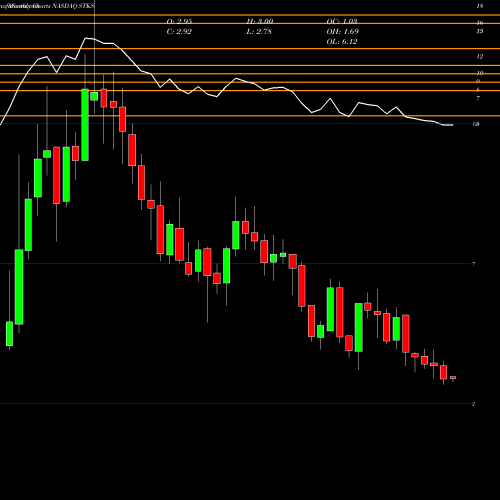
Task: Click the 15 price axis label
Action: [480, 31]
